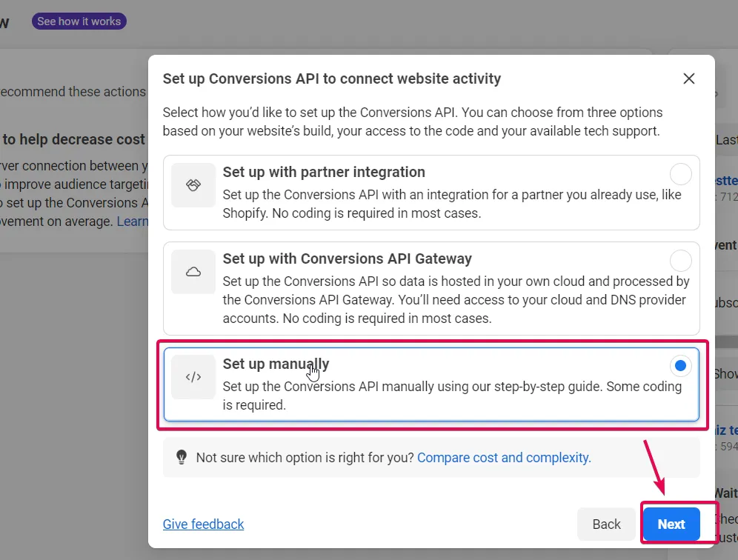Select the Set up manually radio button
The width and height of the screenshot is (738, 560).
click(x=680, y=366)
